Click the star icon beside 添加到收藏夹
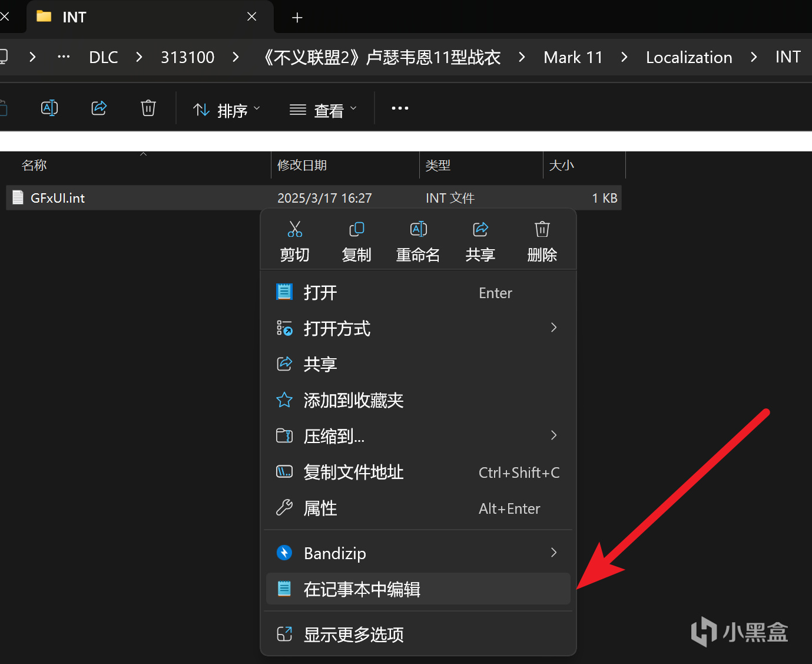 coord(284,400)
